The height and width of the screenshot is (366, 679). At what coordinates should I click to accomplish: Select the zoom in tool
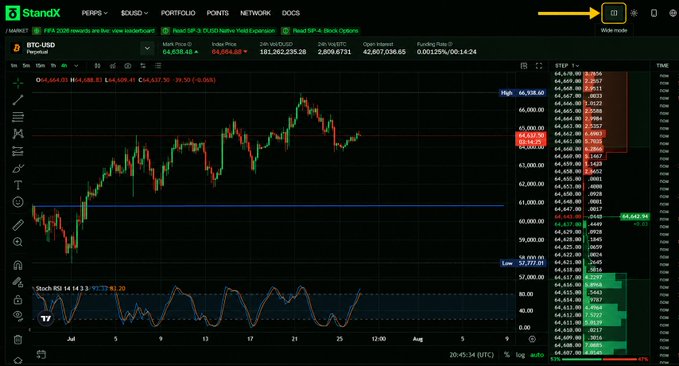18,242
